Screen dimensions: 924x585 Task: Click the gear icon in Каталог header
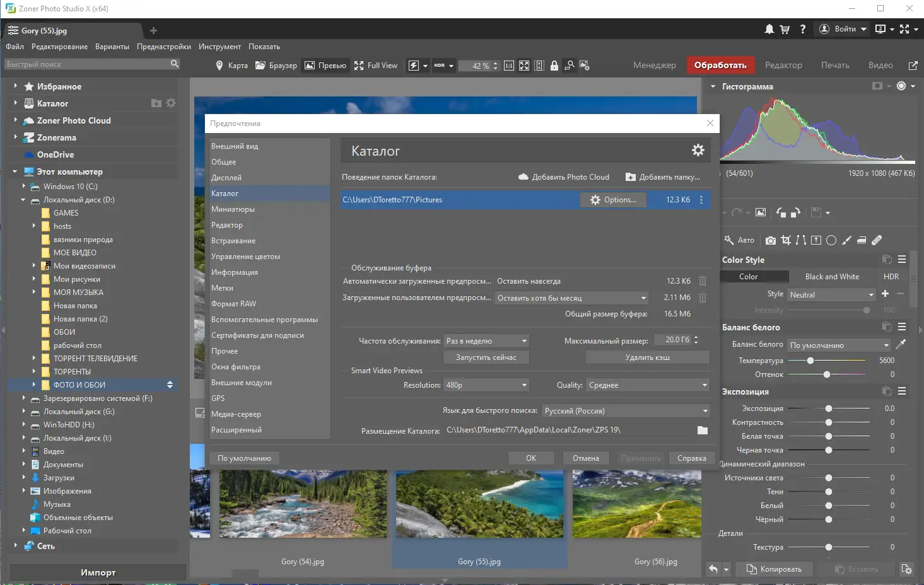pos(698,150)
